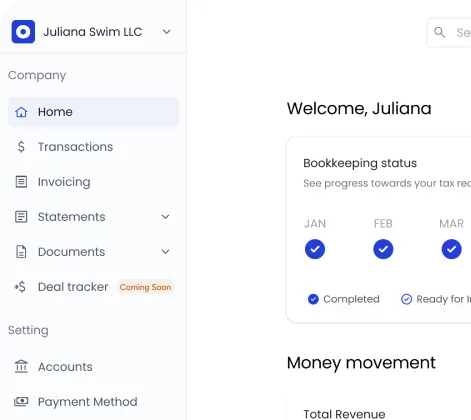Screen dimensions: 471x420
Task: Click the Payment Method cash icon
Action: coord(21,401)
